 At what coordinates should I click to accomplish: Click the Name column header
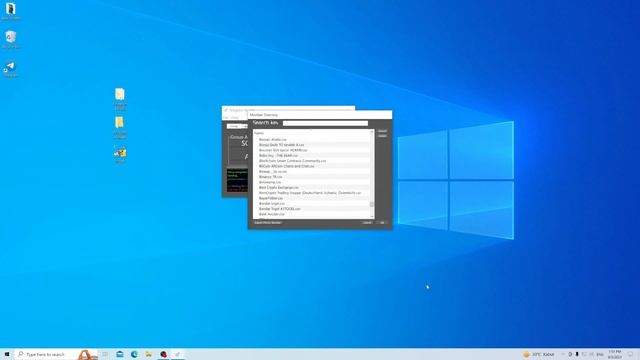click(259, 133)
